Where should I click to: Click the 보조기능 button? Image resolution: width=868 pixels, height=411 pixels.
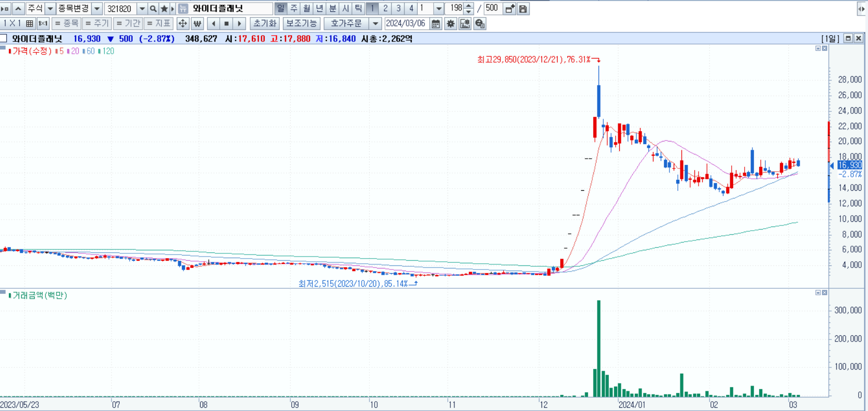pos(301,23)
